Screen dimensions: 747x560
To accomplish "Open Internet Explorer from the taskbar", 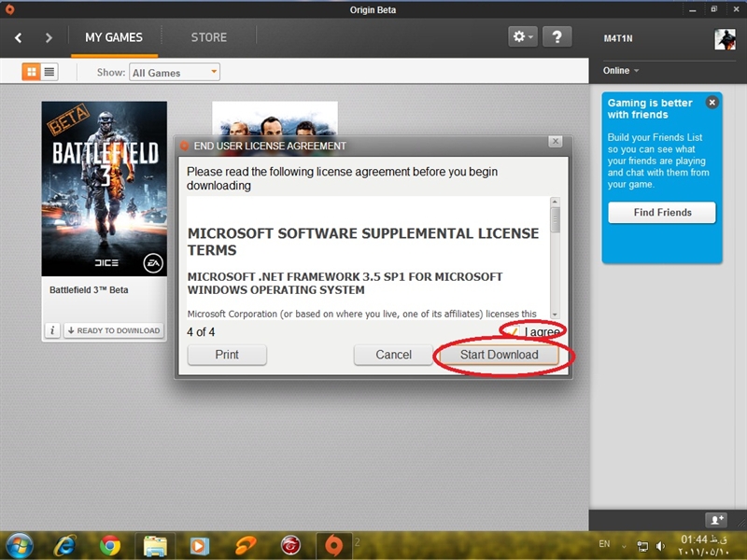I will click(65, 544).
